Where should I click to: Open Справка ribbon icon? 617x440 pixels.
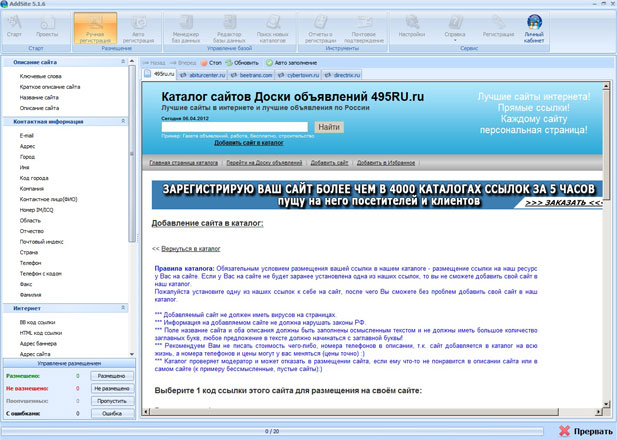(x=455, y=27)
